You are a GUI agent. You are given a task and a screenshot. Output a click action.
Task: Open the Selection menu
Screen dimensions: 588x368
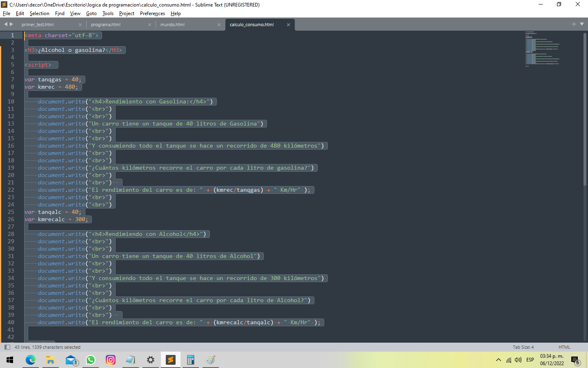[x=39, y=13]
